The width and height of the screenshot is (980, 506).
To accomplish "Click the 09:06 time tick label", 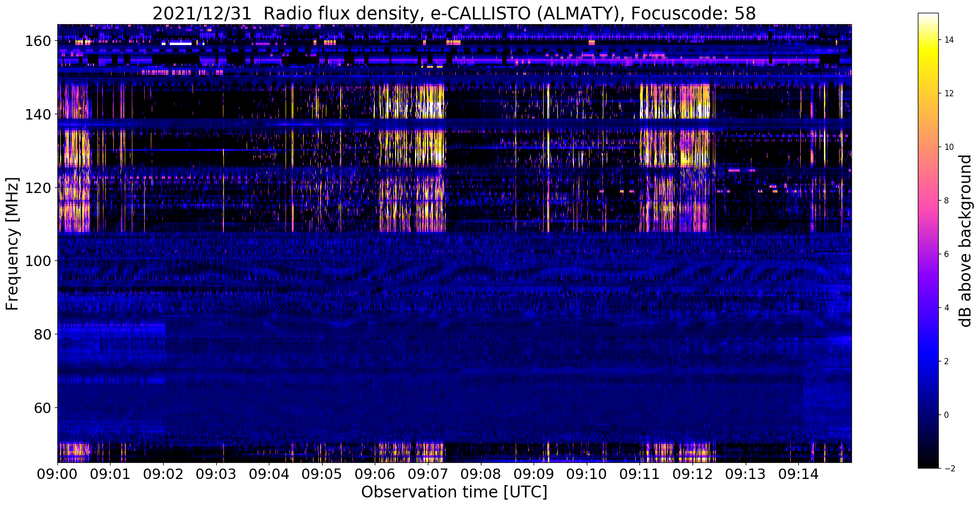I will point(375,474).
